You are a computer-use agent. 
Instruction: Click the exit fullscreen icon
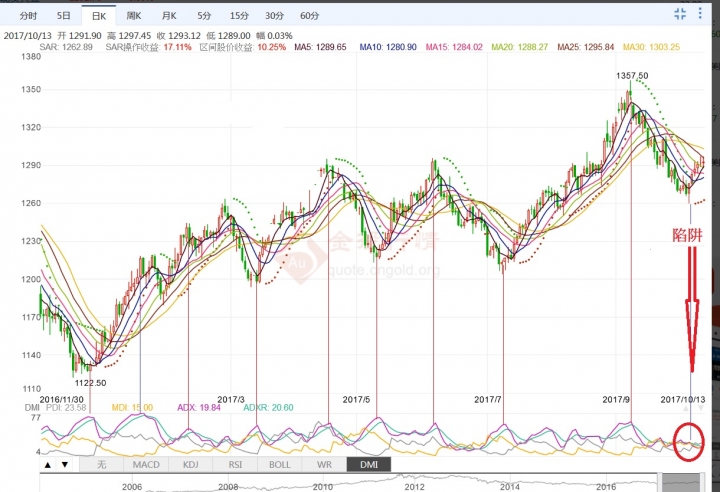tap(681, 14)
